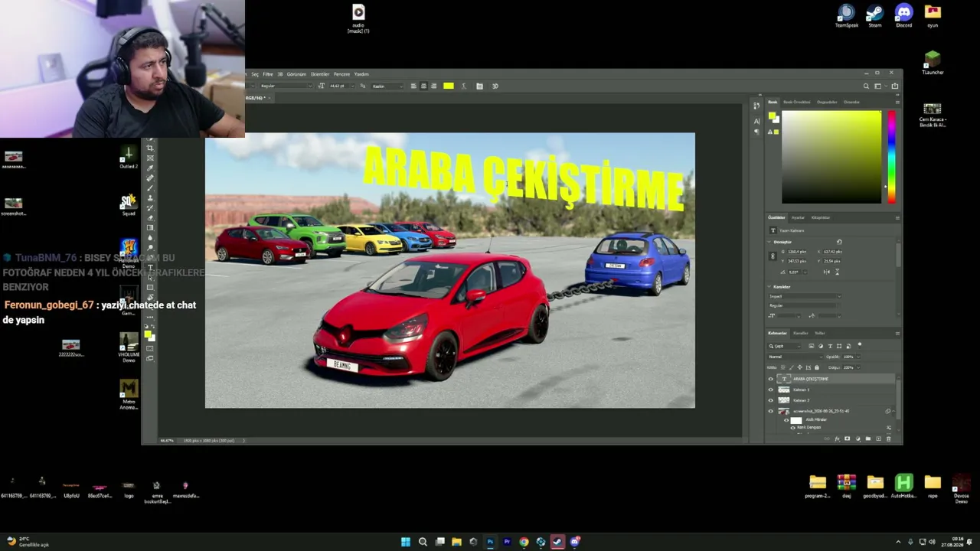Click the font size field in options bar

340,86
